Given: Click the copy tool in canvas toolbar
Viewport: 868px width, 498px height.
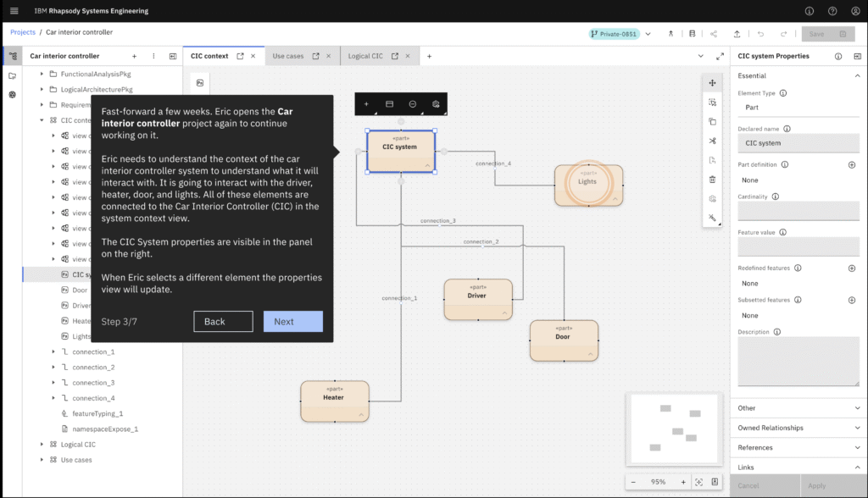Looking at the screenshot, I should point(712,122).
